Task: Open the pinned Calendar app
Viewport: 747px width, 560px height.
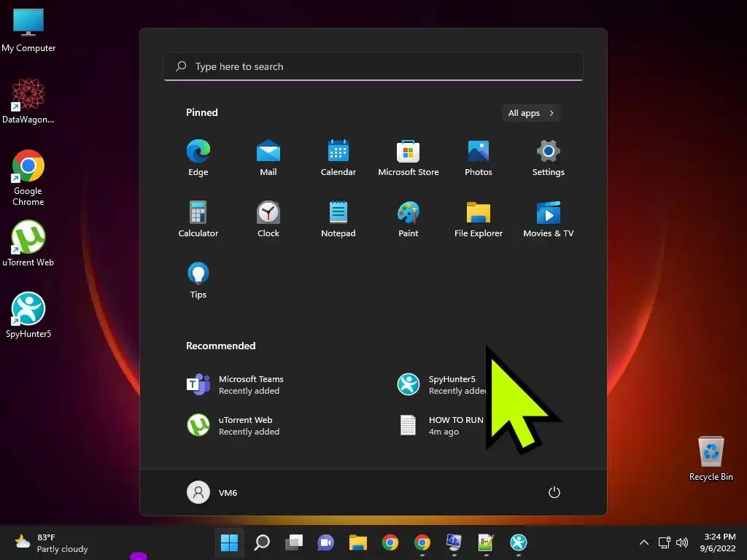Action: coord(338,157)
